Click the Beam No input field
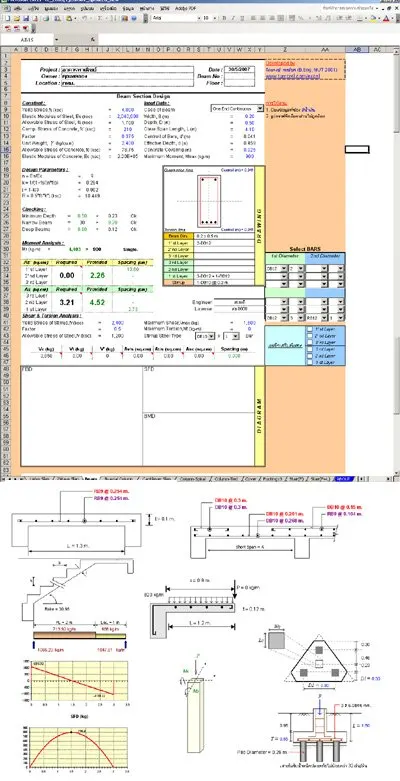 [x=240, y=77]
